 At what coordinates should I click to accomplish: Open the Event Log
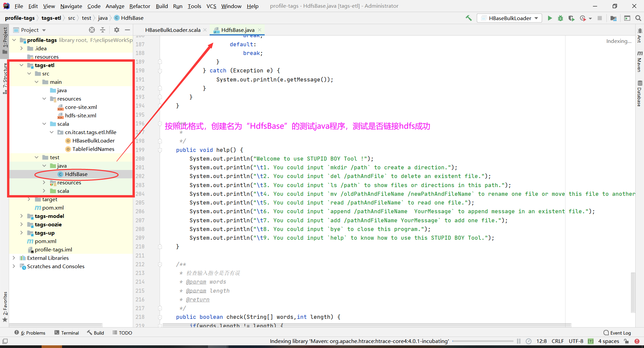[x=617, y=333]
